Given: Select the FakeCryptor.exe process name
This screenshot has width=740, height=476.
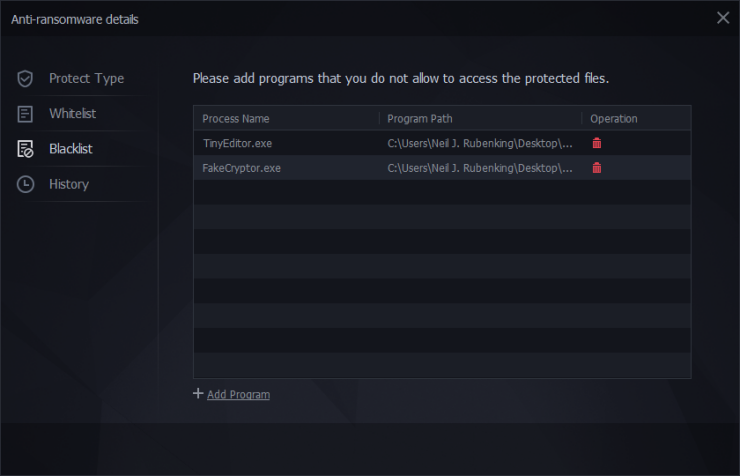Looking at the screenshot, I should tap(241, 168).
